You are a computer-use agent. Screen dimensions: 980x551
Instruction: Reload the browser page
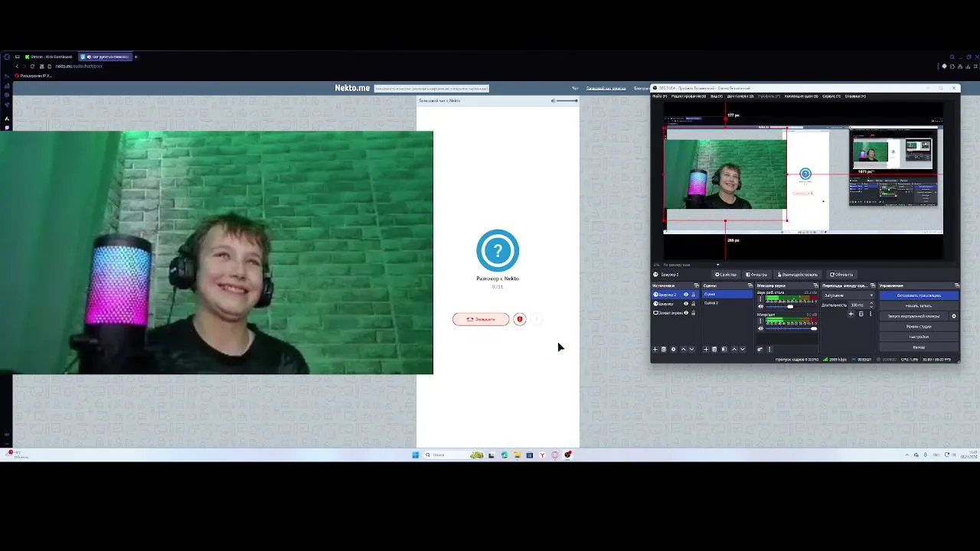(x=32, y=66)
